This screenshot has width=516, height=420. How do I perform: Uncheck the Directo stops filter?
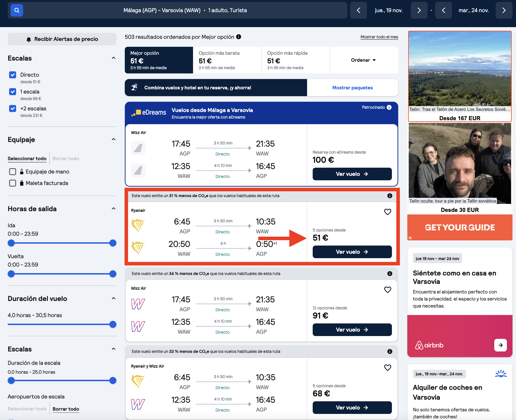(x=13, y=75)
